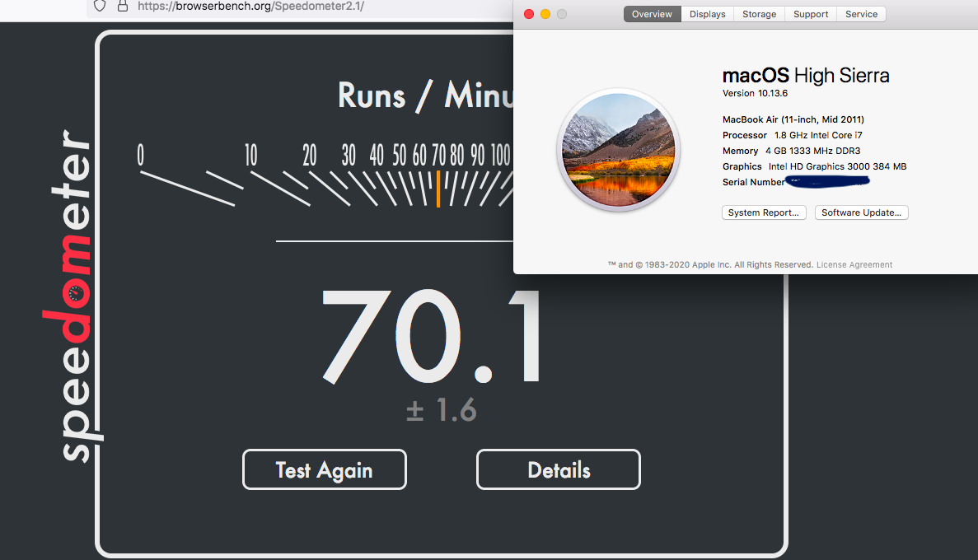
Task: Minimize the About This Mac window
Action: pyautogui.click(x=545, y=14)
